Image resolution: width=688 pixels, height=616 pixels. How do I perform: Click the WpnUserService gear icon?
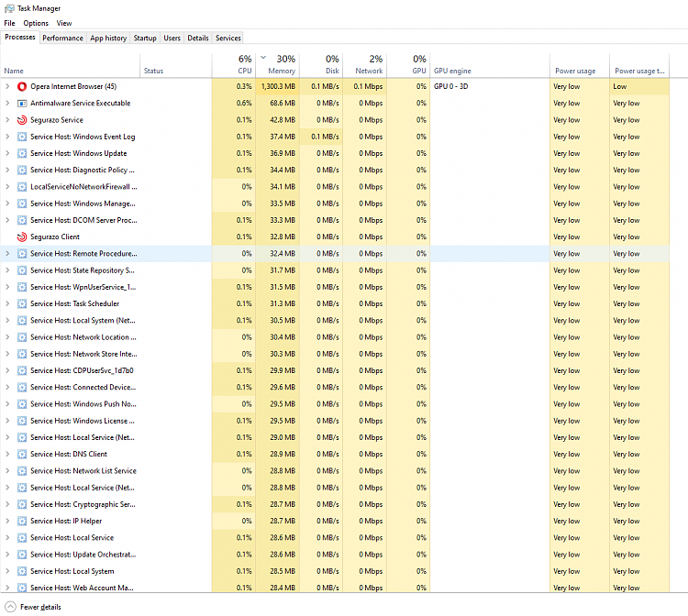pyautogui.click(x=22, y=287)
